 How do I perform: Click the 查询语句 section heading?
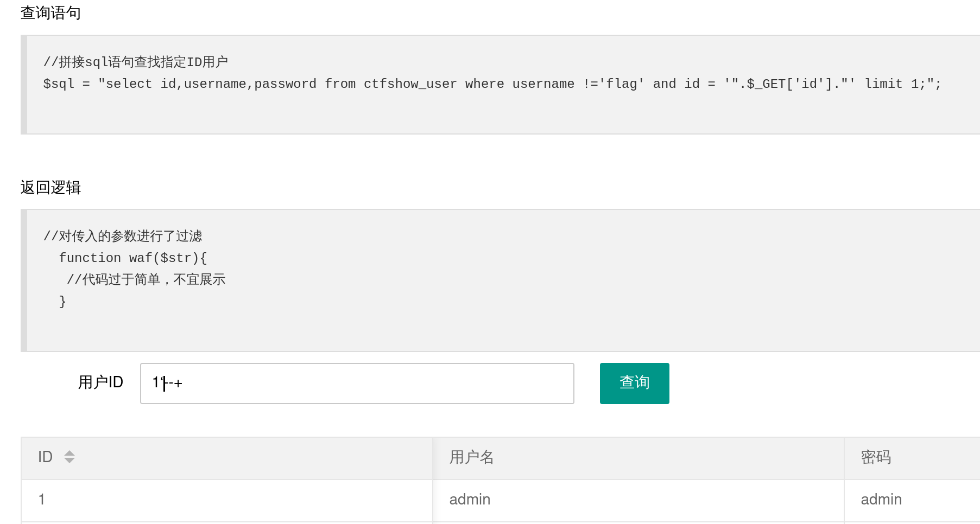(x=50, y=13)
